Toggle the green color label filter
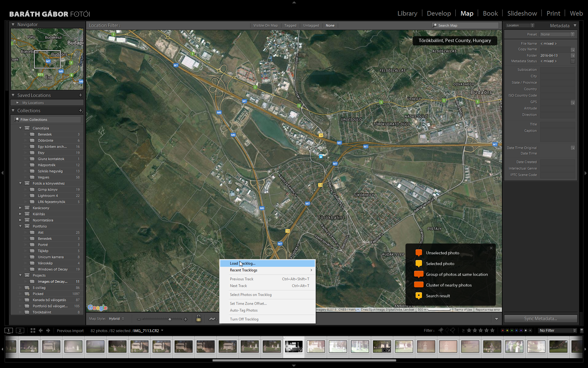 (x=512, y=331)
